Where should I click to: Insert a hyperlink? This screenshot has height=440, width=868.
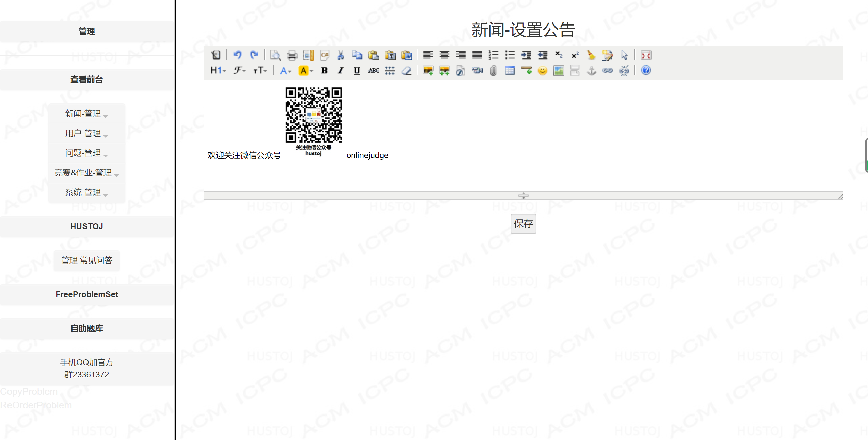(608, 70)
